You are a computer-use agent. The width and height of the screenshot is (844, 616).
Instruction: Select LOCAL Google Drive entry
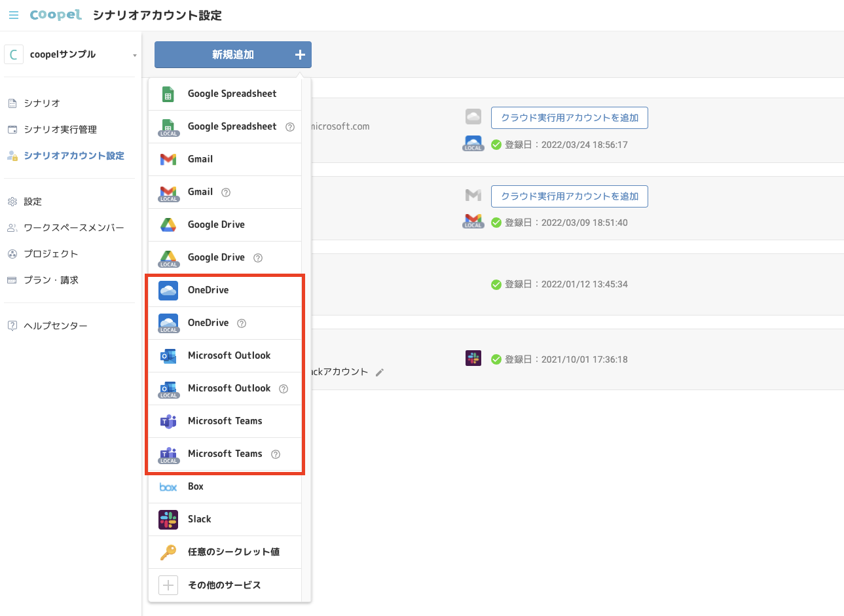coord(225,257)
